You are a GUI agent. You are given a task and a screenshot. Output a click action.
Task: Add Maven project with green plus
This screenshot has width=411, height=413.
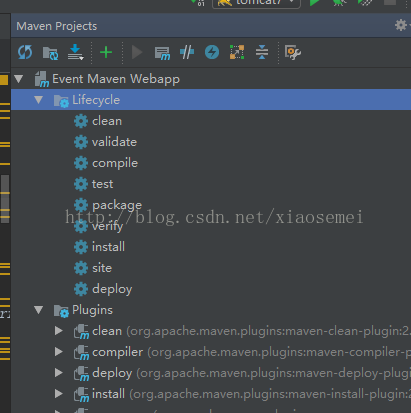106,52
